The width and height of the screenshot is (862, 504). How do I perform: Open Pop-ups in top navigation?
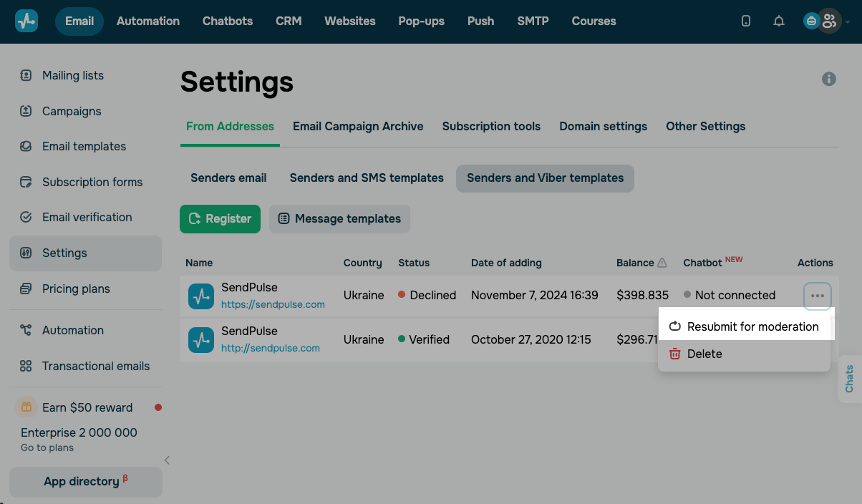(422, 21)
